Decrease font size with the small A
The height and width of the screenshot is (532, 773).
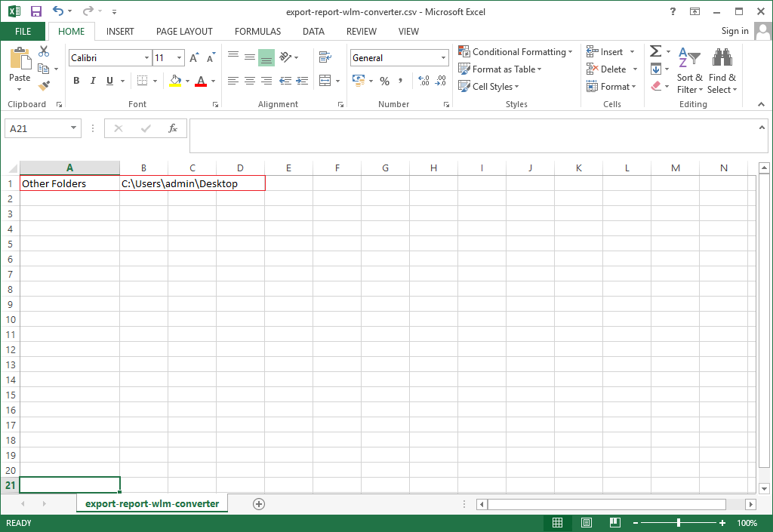pos(211,57)
